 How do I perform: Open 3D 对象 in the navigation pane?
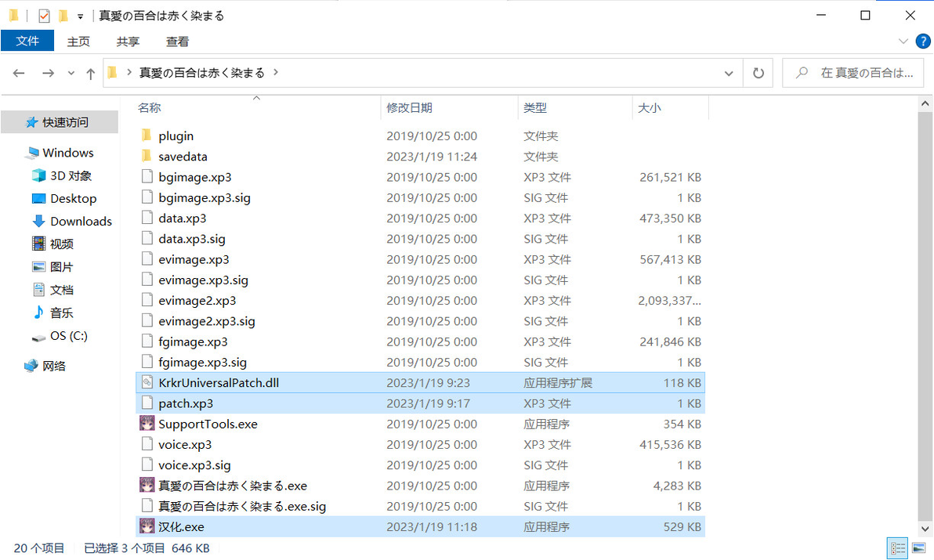coord(62,175)
